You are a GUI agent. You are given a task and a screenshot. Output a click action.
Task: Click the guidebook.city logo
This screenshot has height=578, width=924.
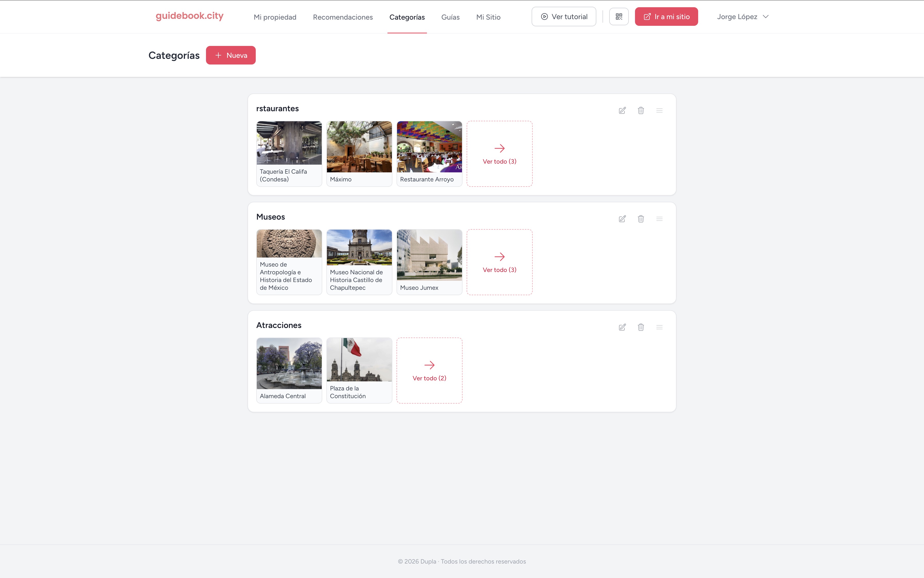pyautogui.click(x=189, y=16)
